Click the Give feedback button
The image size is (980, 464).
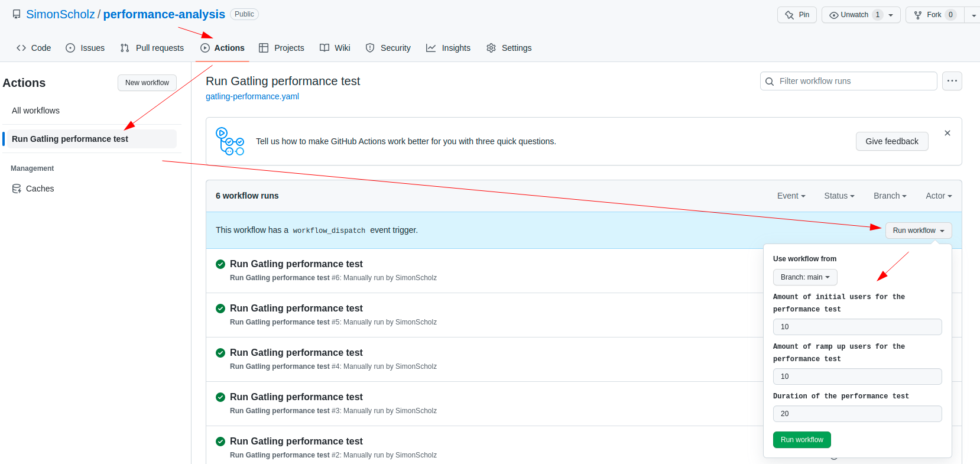[892, 141]
